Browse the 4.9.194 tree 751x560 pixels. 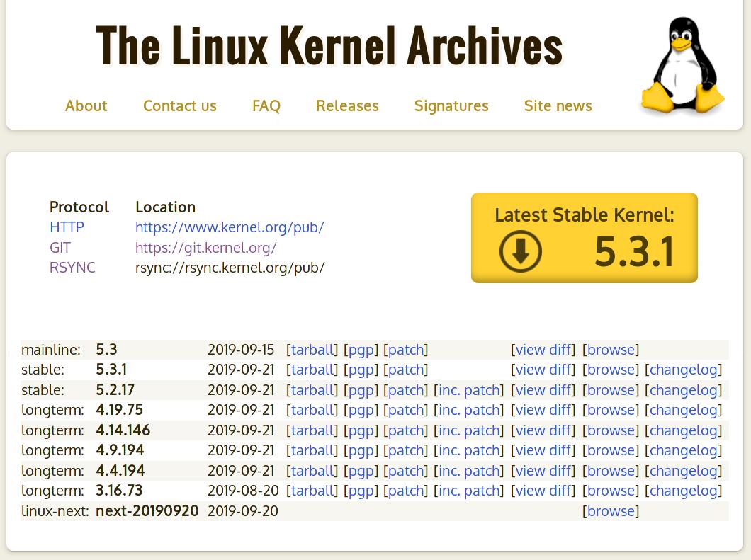coord(611,450)
